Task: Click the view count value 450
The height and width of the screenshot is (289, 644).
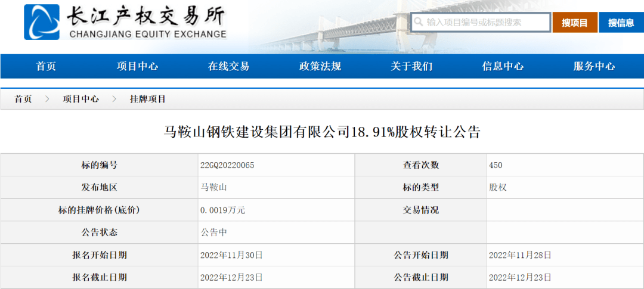Action: click(496, 165)
